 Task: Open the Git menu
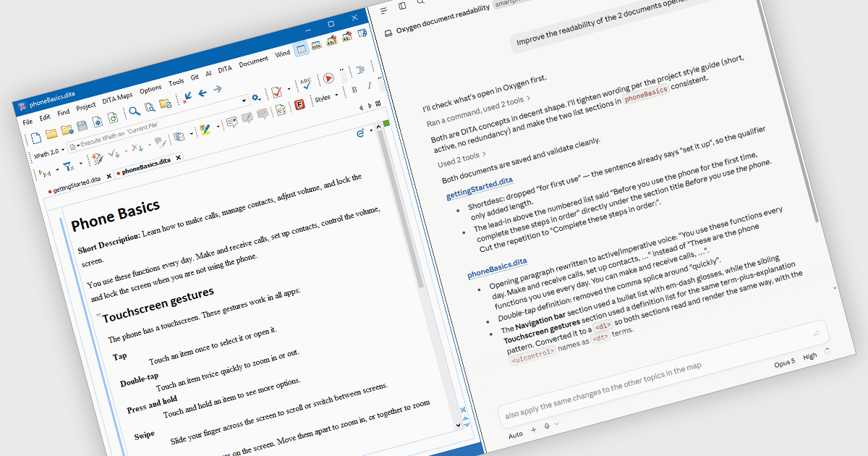195,77
